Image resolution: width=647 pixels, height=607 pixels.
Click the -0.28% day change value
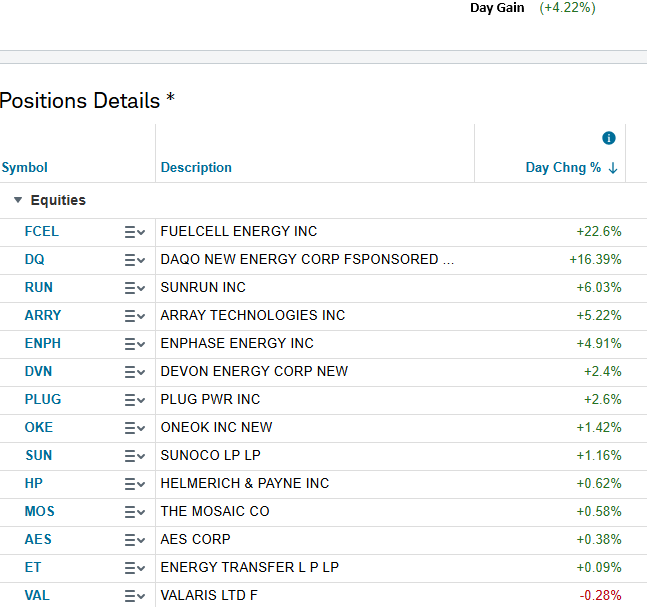click(600, 595)
